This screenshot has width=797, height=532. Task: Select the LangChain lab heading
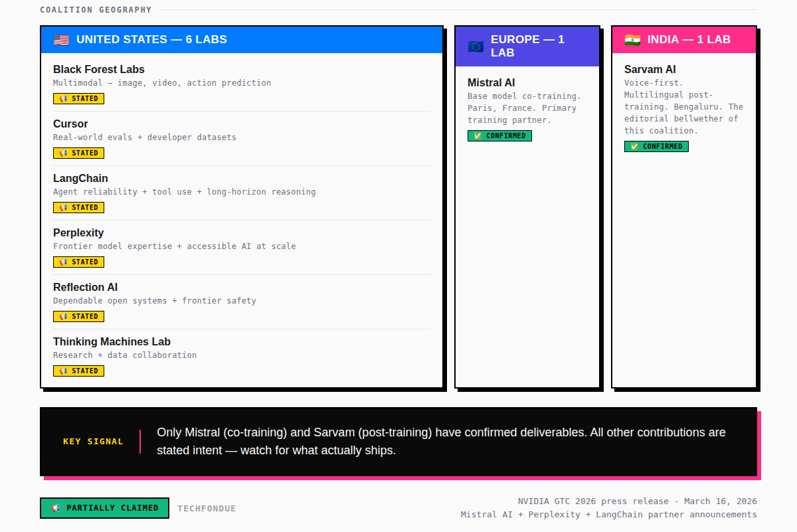[x=80, y=178]
